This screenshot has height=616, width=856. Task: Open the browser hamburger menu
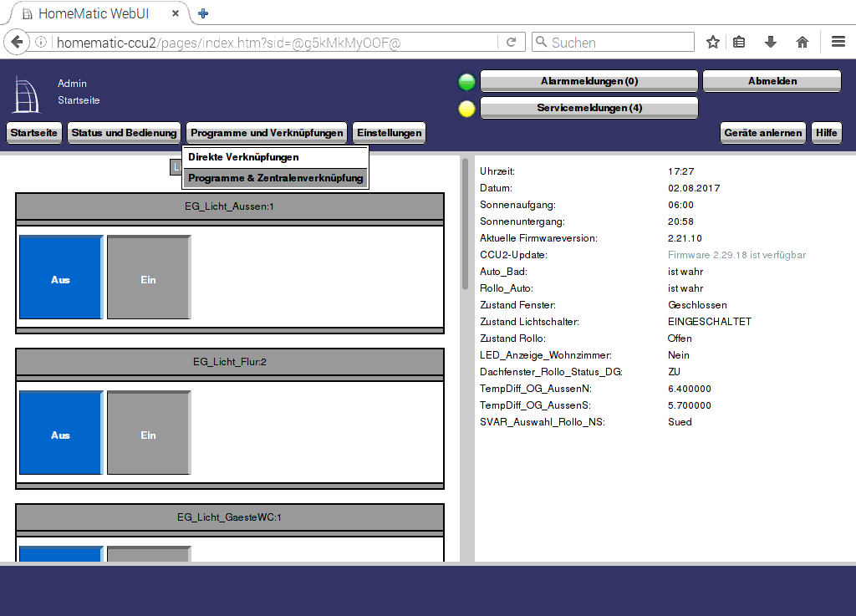point(838,43)
